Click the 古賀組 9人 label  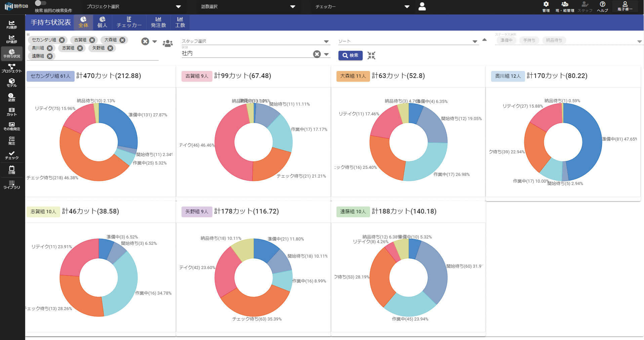tap(197, 76)
